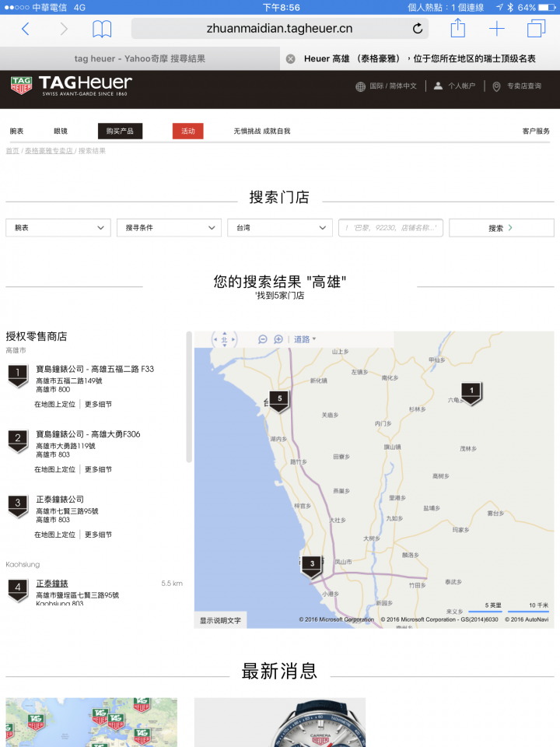Click 国际 / 简体中文 language text

pos(394,86)
